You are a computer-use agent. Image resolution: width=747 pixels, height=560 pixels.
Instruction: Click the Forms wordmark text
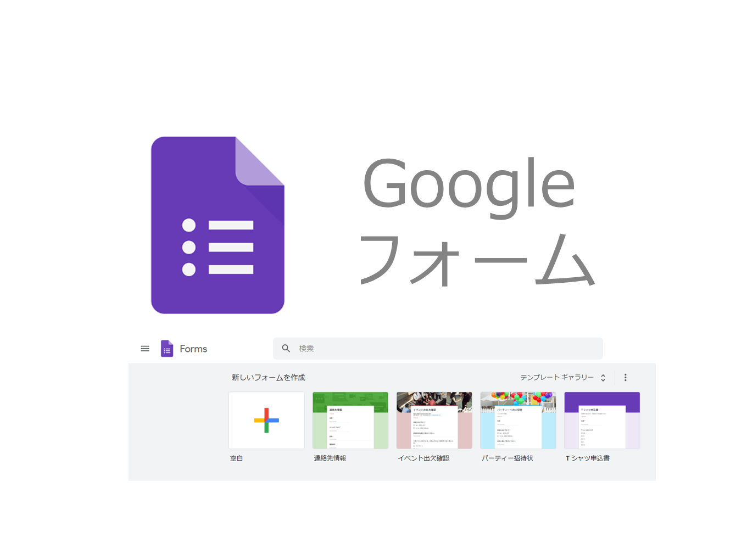pos(193,349)
